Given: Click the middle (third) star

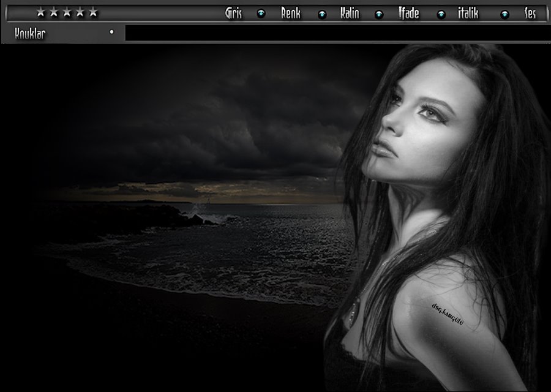Looking at the screenshot, I should click(x=67, y=12).
